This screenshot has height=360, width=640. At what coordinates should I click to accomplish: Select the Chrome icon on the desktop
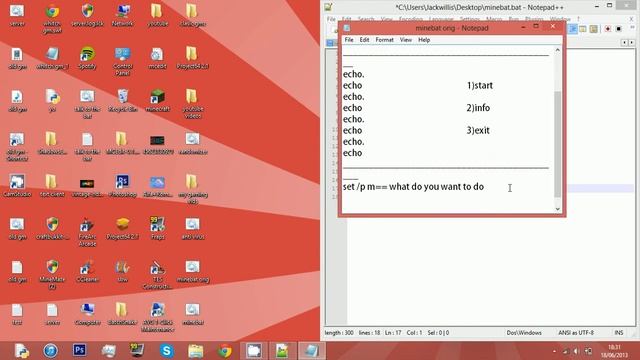point(52,19)
